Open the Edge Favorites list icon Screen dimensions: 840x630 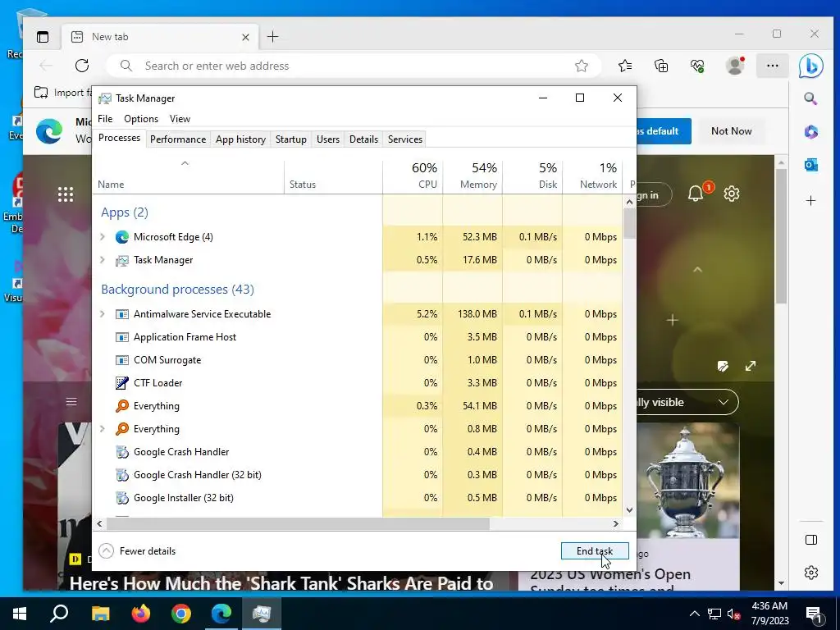pyautogui.click(x=624, y=66)
